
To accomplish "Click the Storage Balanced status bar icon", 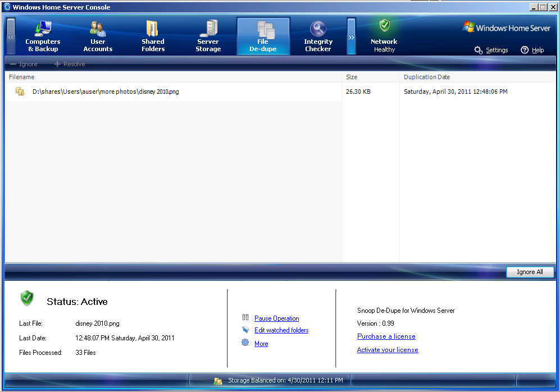I will [218, 381].
